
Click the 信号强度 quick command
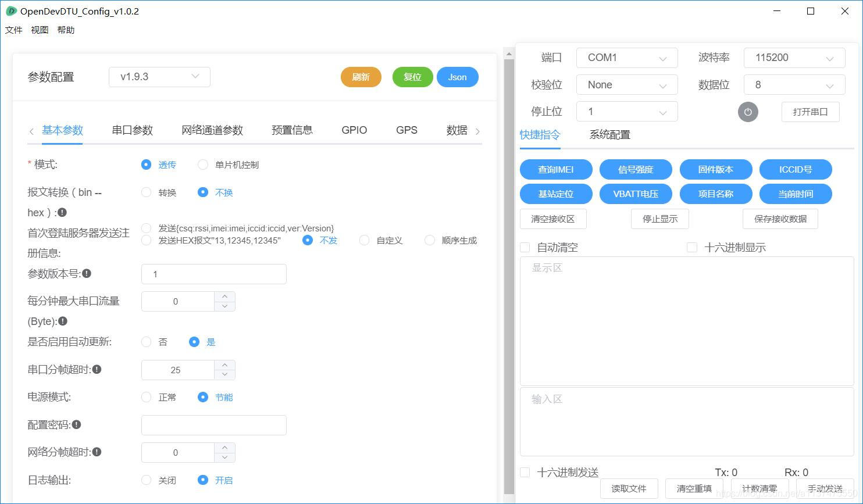(x=636, y=169)
